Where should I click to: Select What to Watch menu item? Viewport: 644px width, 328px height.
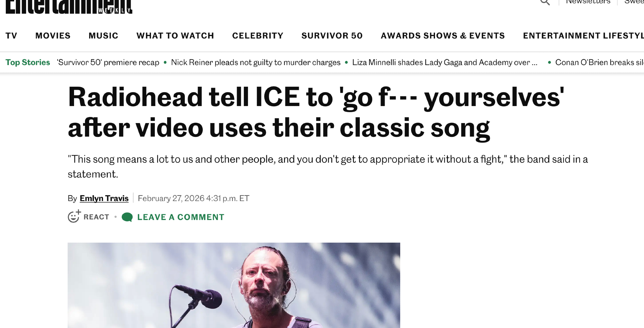[175, 36]
